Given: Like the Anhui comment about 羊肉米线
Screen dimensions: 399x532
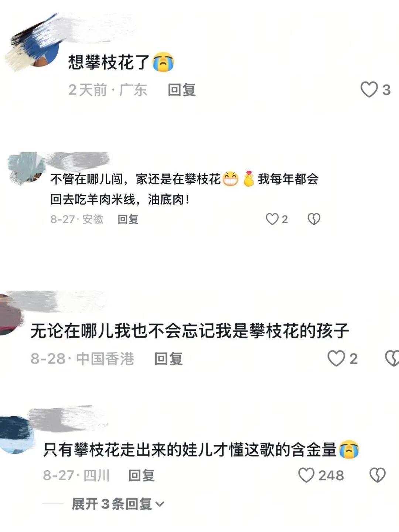Looking at the screenshot, I should pos(272,219).
